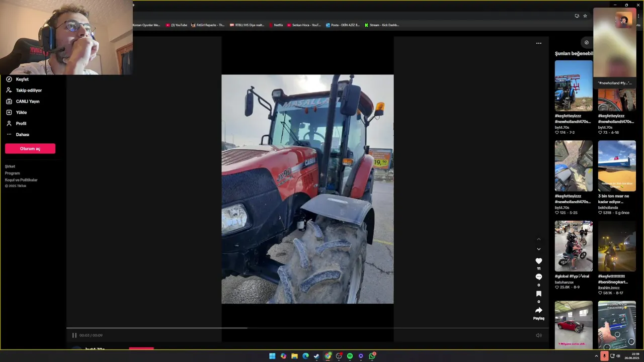Click the Takip ediliyor people icon

click(9, 90)
